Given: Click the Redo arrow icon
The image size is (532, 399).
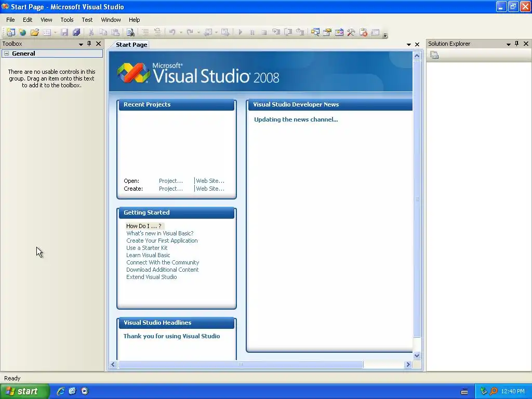Looking at the screenshot, I should pyautogui.click(x=190, y=32).
